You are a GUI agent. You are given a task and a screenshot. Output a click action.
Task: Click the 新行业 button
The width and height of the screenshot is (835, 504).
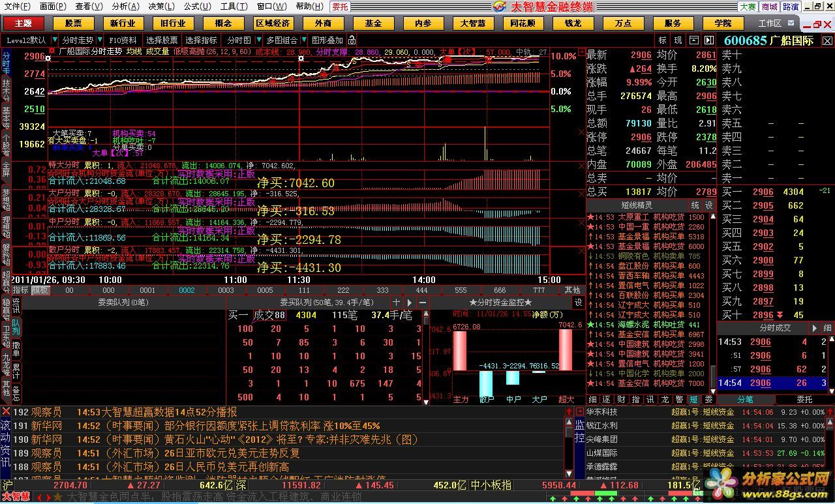click(123, 23)
